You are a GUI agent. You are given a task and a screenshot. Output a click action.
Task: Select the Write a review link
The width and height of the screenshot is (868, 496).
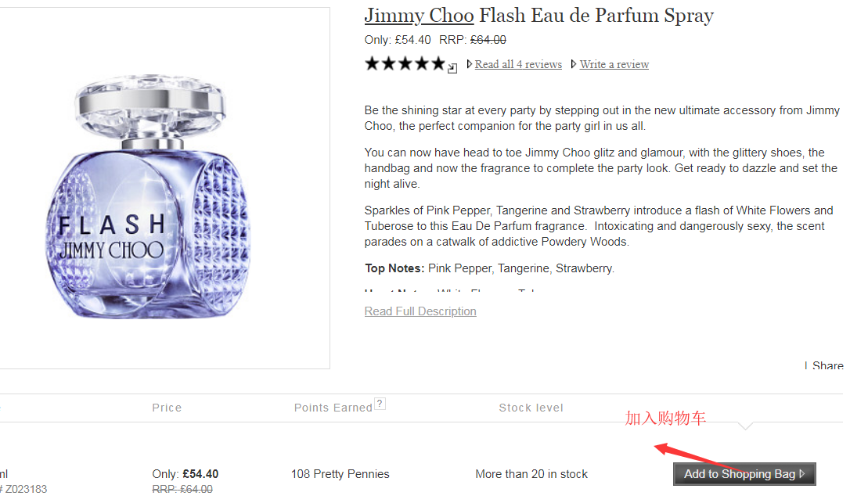coord(614,64)
